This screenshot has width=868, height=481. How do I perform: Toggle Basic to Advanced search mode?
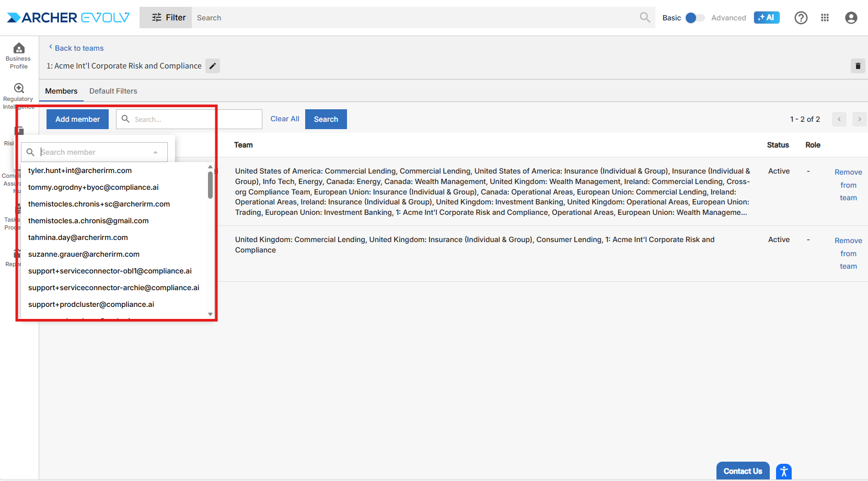pos(694,18)
